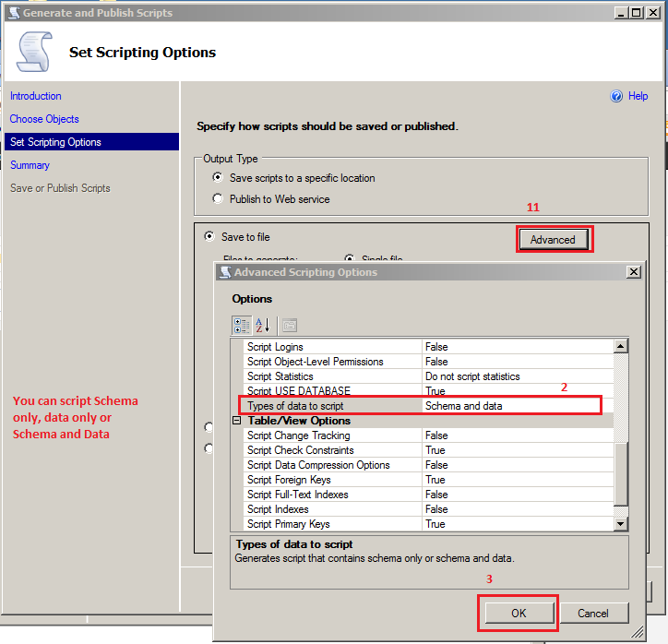Viewport: 668px width, 644px height.
Task: Go to the Choose Objects page
Action: point(44,119)
